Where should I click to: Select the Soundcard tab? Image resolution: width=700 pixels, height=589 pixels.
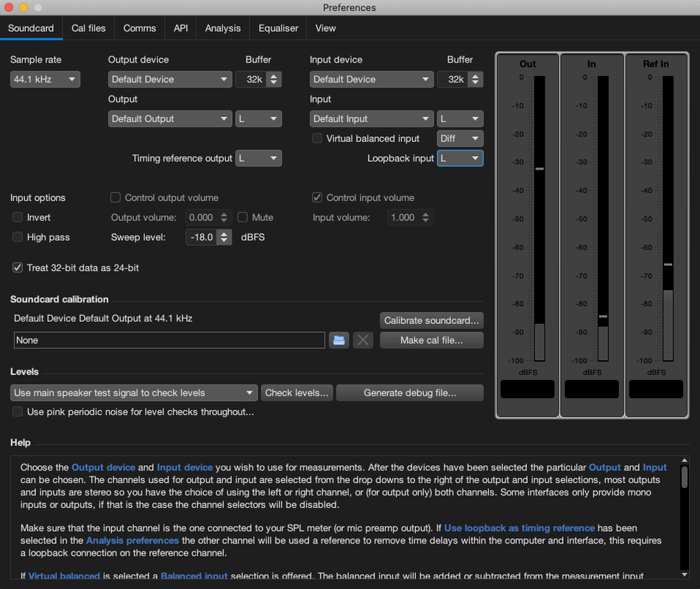(31, 28)
